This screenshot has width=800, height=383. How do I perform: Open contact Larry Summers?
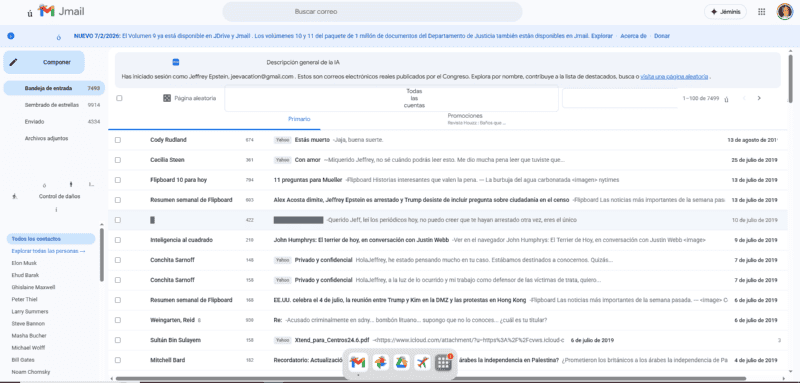coord(30,312)
